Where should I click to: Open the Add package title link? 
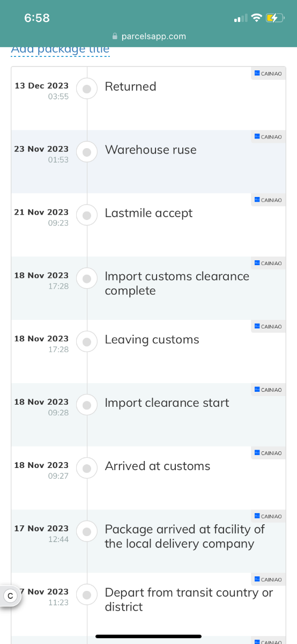click(x=60, y=49)
